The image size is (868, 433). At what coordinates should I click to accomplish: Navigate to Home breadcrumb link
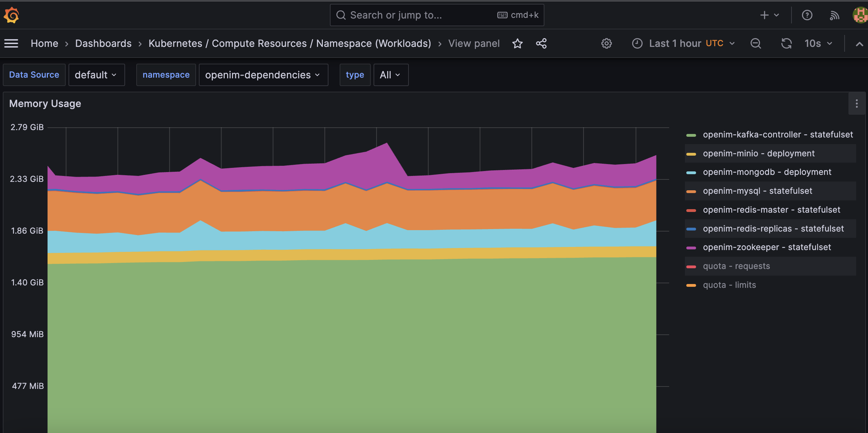click(x=44, y=43)
